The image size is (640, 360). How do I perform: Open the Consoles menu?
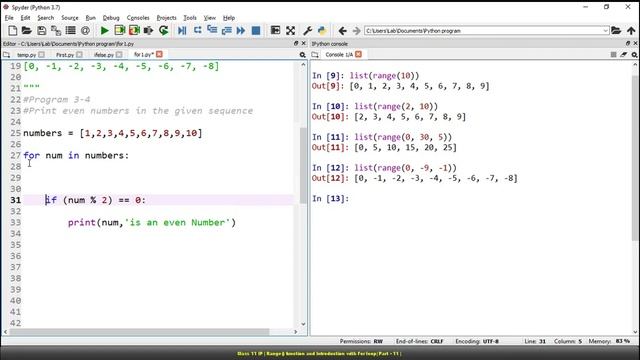[x=138, y=18]
